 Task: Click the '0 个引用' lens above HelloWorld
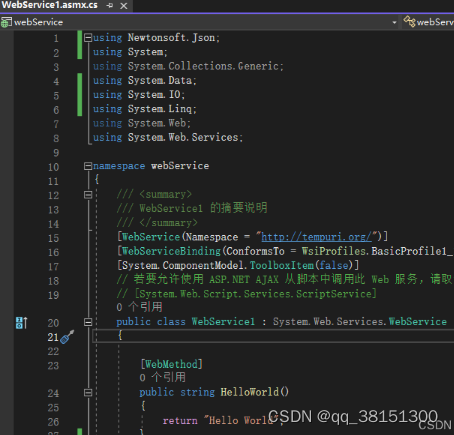[x=163, y=377]
